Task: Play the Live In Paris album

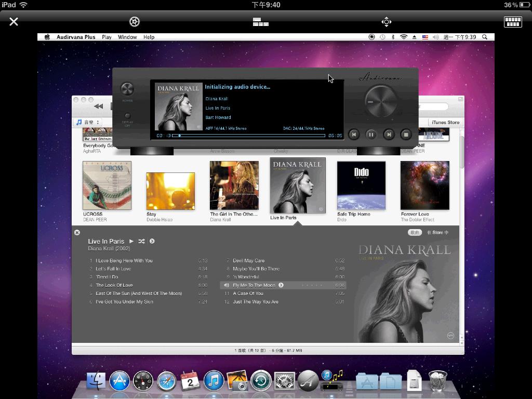Action: tap(131, 241)
